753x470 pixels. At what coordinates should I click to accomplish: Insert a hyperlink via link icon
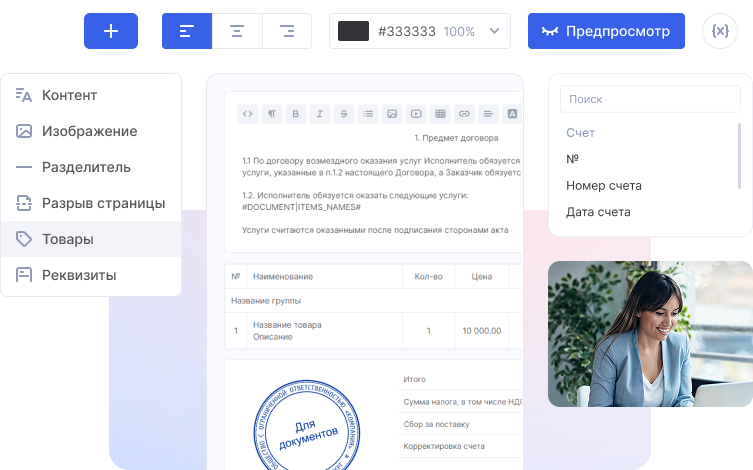tap(464, 114)
